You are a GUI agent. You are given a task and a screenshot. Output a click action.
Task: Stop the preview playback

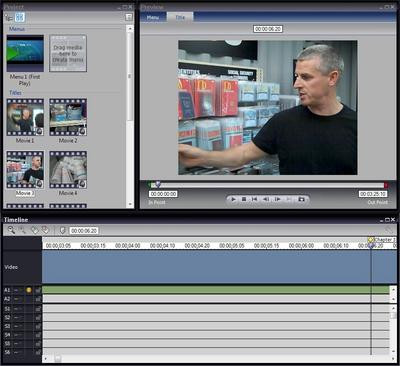[244, 199]
